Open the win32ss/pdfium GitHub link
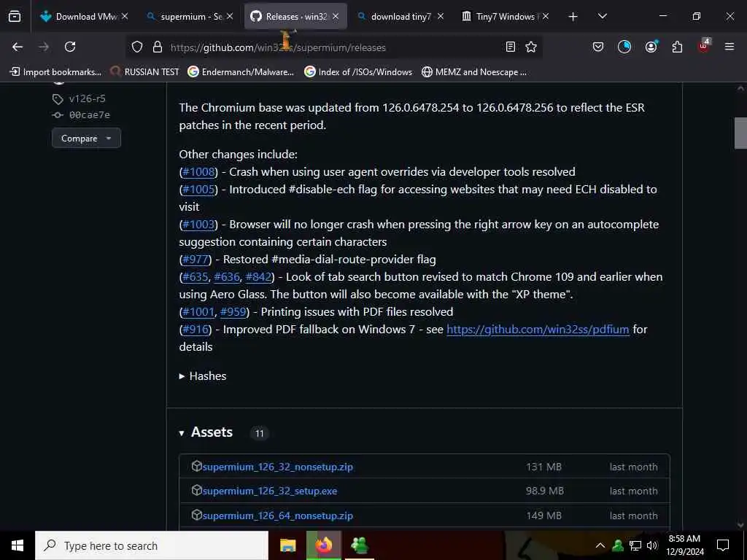 click(x=538, y=330)
